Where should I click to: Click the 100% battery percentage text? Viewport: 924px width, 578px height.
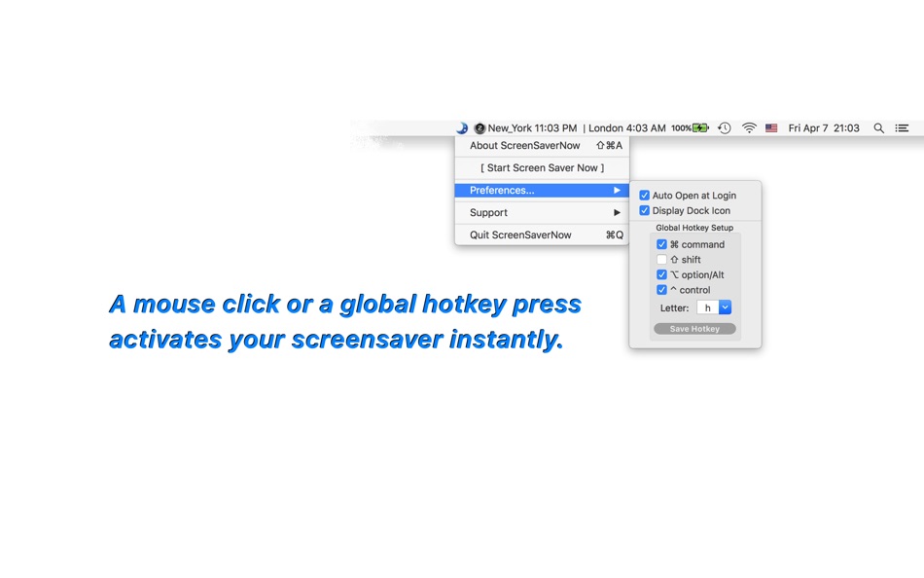click(x=681, y=128)
